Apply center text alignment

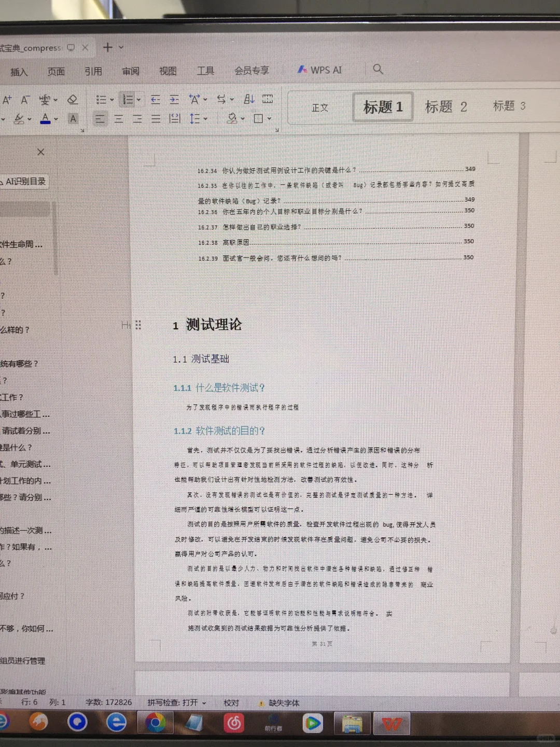119,119
